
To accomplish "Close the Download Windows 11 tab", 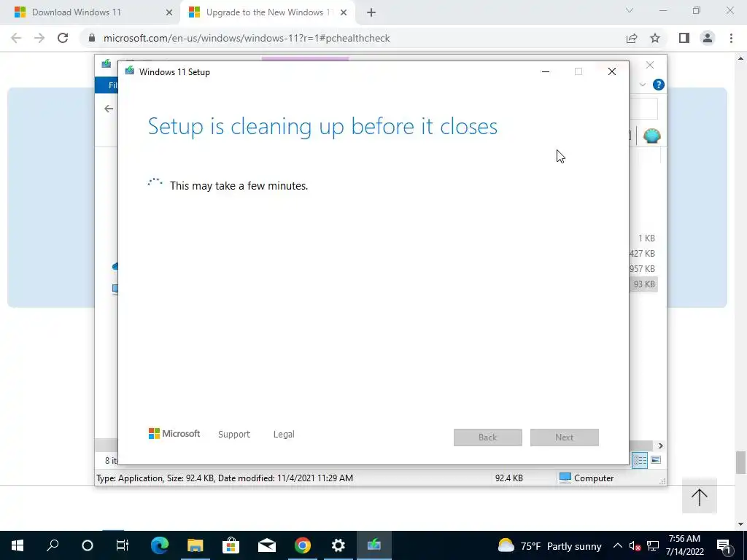I will point(169,13).
